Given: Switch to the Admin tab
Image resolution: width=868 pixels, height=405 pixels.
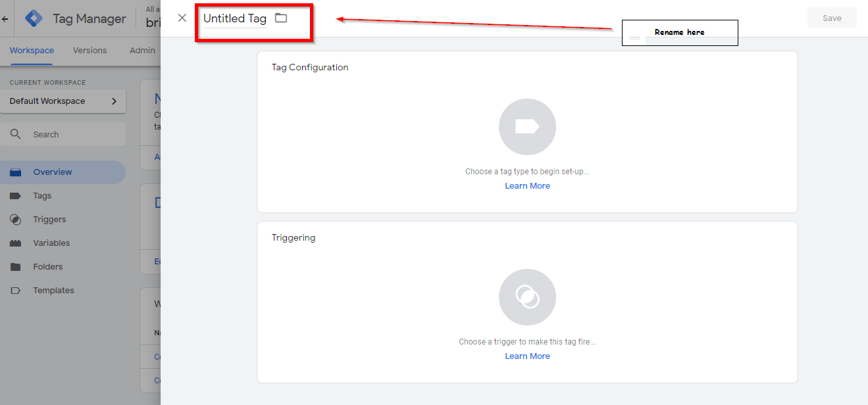Looking at the screenshot, I should pyautogui.click(x=141, y=50).
